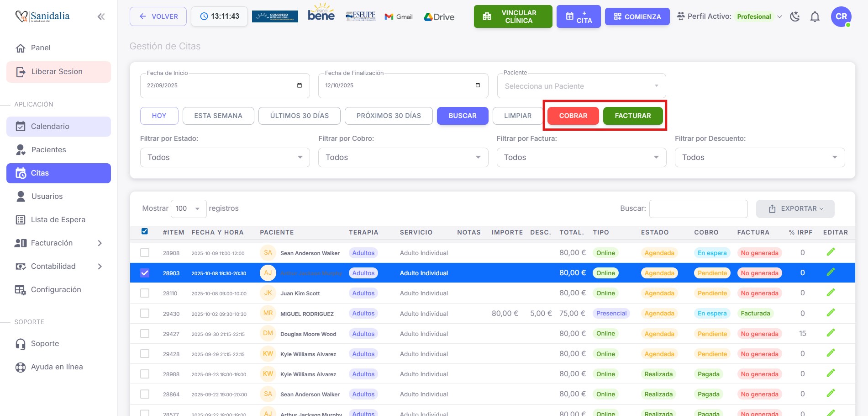
Task: Click the CR user avatar
Action: [x=841, y=17]
